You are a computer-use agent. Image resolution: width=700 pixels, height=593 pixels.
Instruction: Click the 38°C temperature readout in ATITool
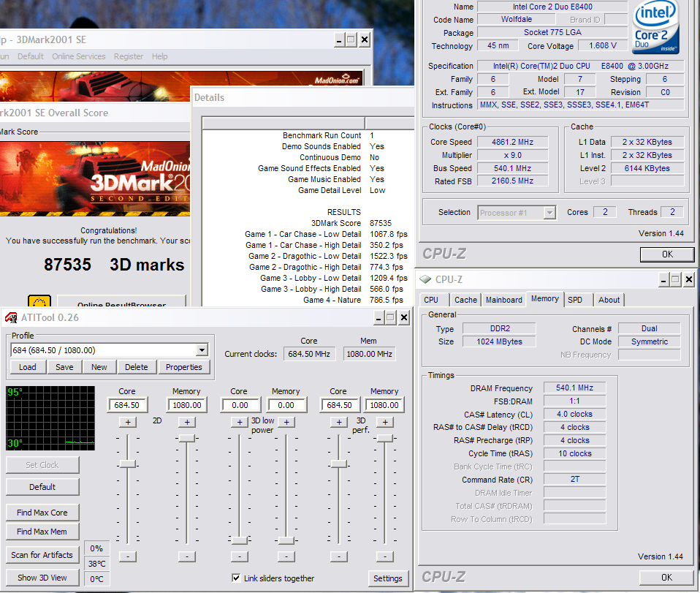coord(97,564)
